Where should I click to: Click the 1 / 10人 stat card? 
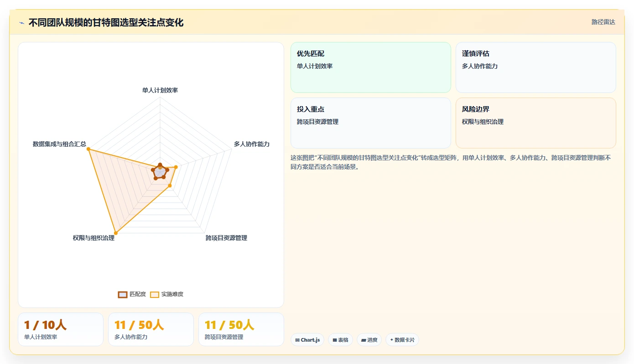[61, 329]
